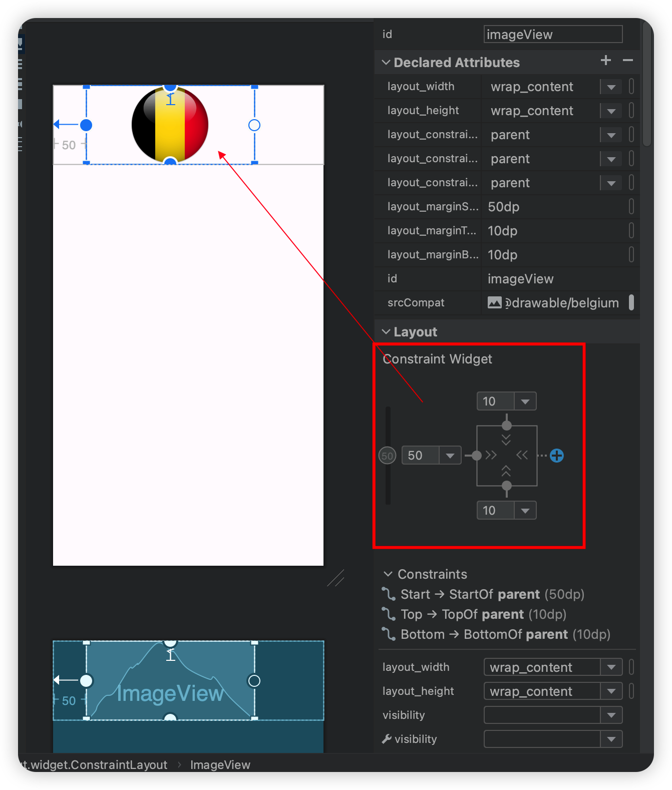Collapse the Declared Attributes section
The image size is (672, 790).
386,62
